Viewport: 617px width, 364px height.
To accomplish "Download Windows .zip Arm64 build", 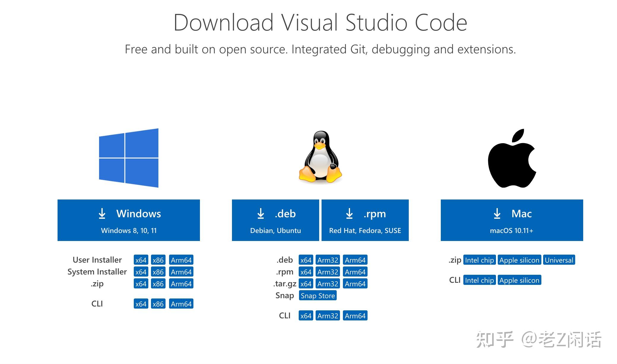I will [181, 284].
